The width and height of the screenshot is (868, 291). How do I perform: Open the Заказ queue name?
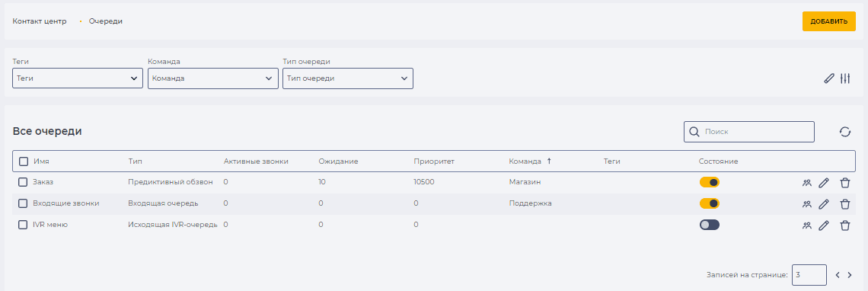(43, 182)
